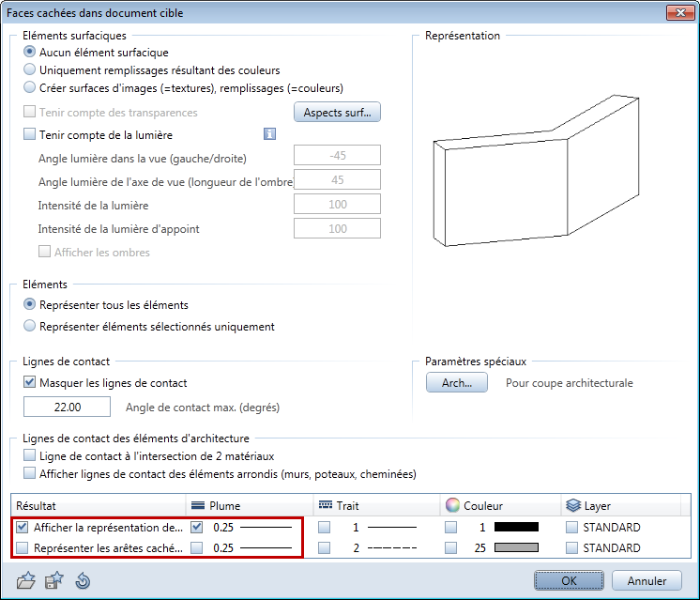Choose Représenter éléments sélectionnés uniquement
Screen dimensions: 700x600
[x=29, y=326]
